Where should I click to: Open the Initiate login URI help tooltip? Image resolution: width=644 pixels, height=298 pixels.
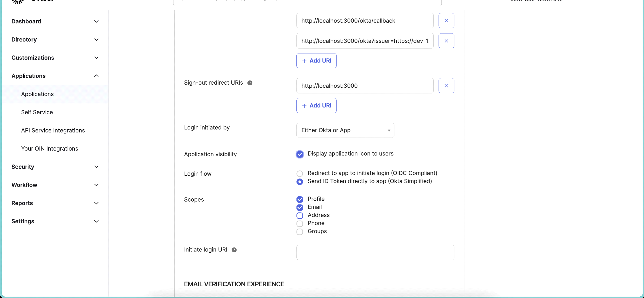tap(234, 250)
